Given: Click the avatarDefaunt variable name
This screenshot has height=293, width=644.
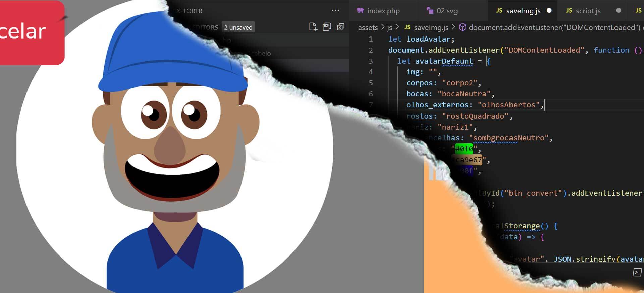Looking at the screenshot, I should pos(444,61).
